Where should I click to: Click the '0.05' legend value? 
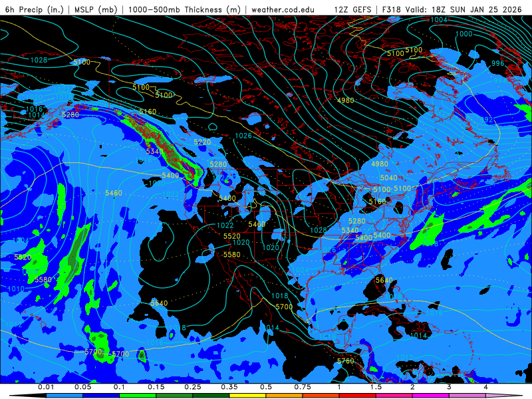82,387
